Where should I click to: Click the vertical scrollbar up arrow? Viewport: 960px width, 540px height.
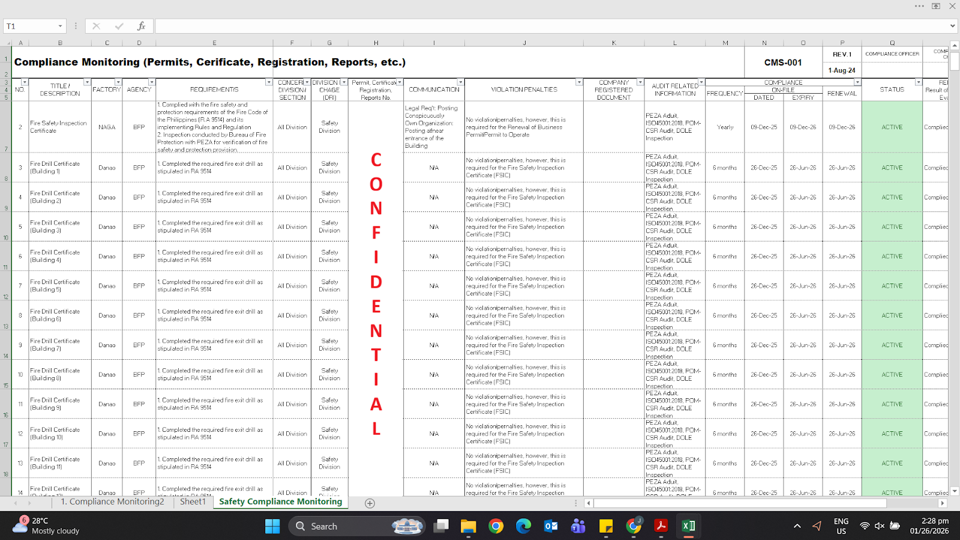[x=954, y=45]
